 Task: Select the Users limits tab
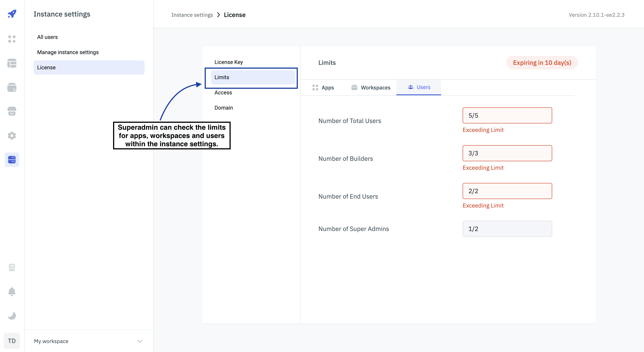click(419, 87)
